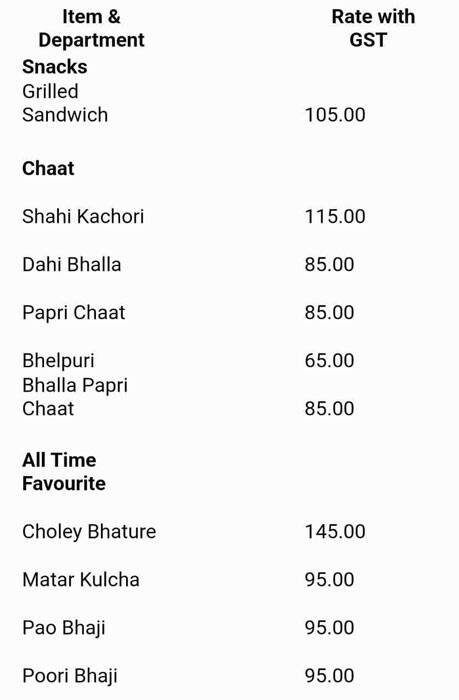Select the Bhalla Papri Chaat item
The image size is (459, 700).
(75, 397)
